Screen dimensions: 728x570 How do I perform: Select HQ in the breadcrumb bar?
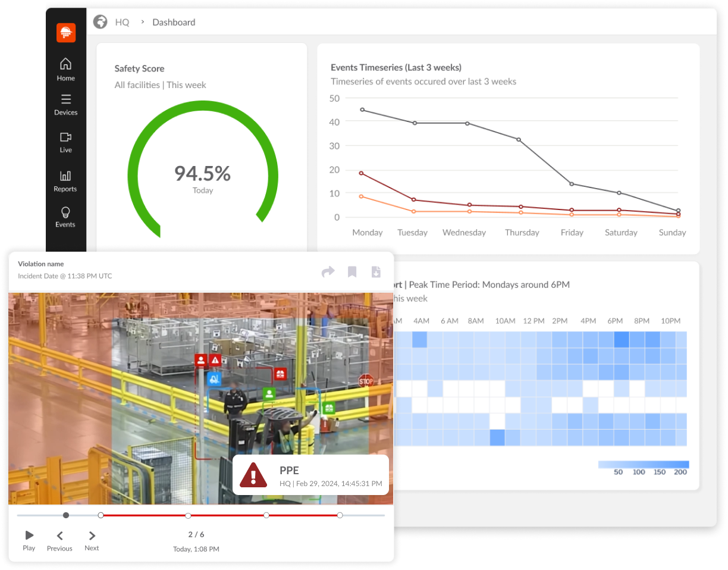tap(122, 22)
